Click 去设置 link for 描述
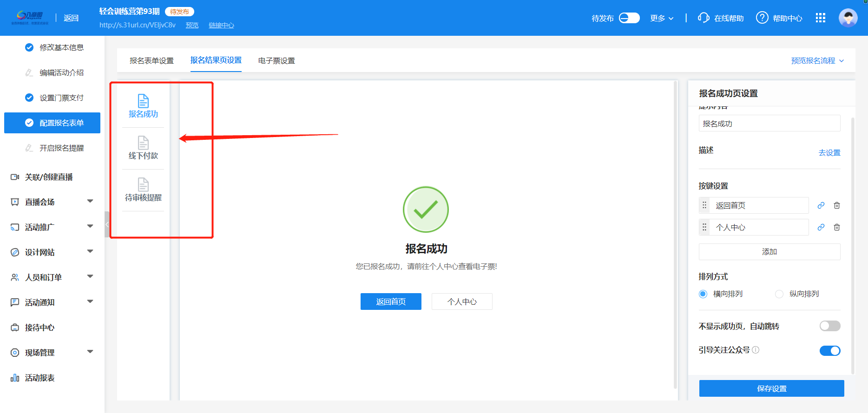The width and height of the screenshot is (868, 413). (829, 153)
